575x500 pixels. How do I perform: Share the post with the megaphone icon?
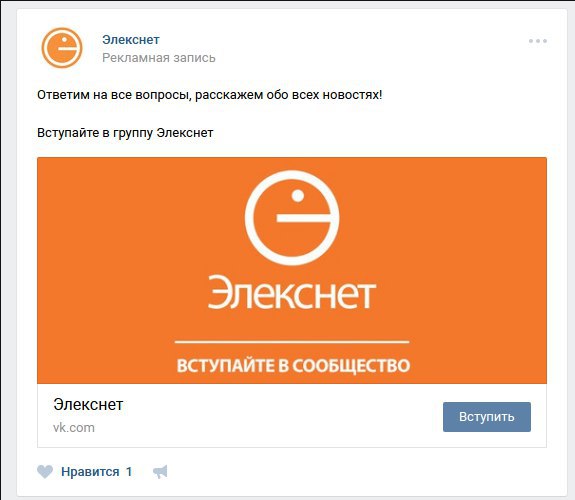160,472
